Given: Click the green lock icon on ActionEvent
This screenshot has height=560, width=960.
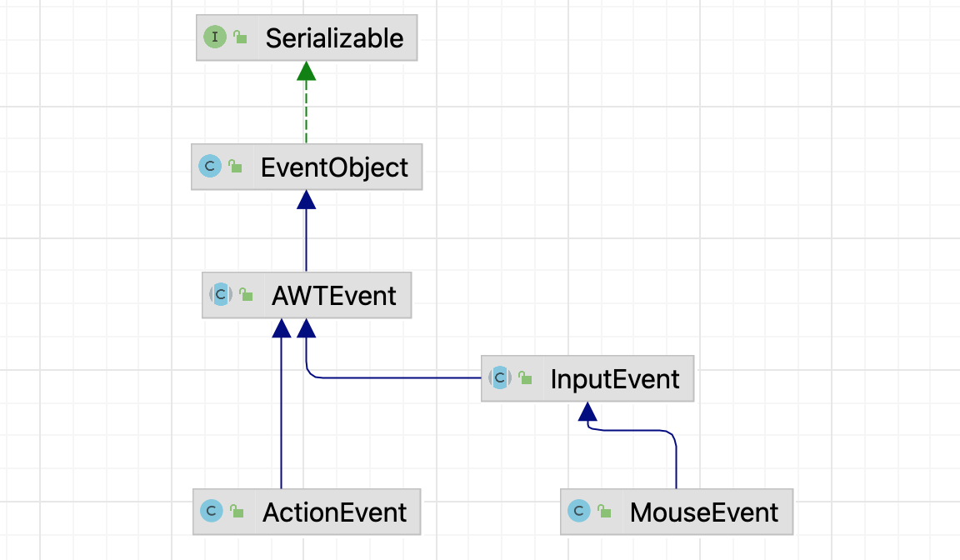Looking at the screenshot, I should coord(237,511).
